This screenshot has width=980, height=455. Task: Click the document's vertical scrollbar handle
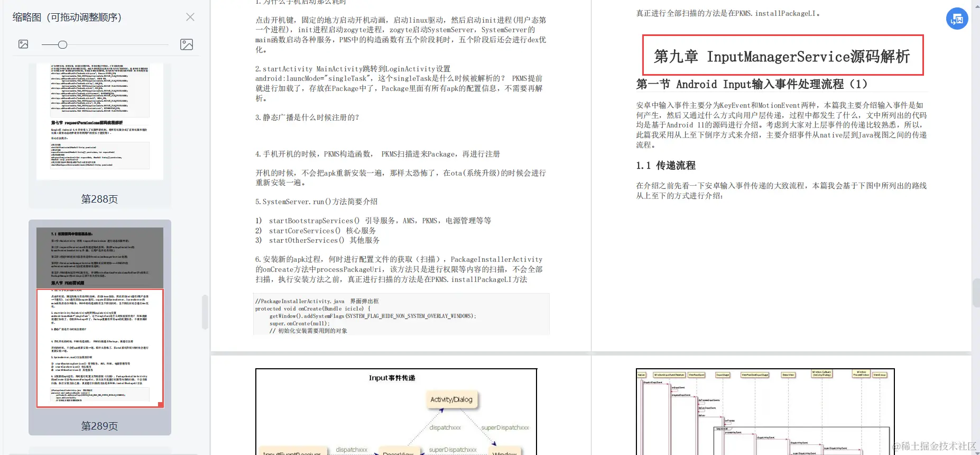[x=976, y=293]
